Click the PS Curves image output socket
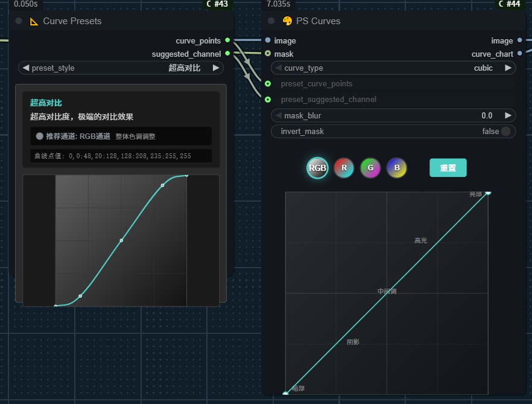Screen dimensions: 532x404 click(x=519, y=40)
